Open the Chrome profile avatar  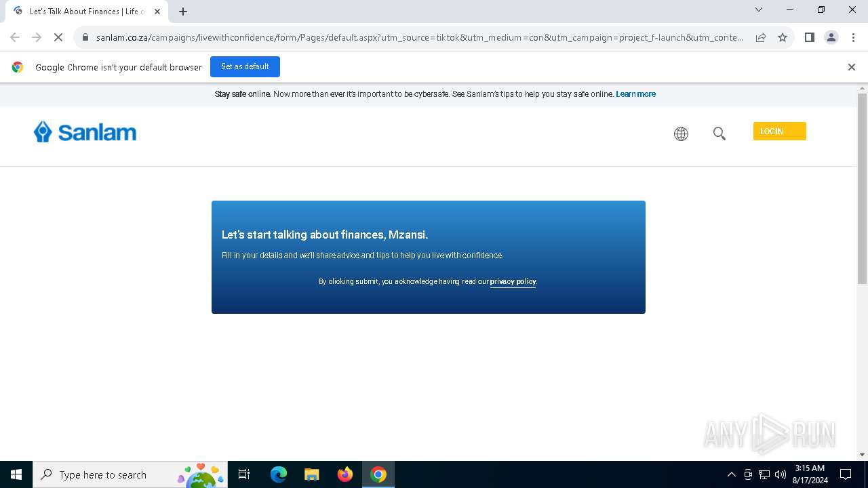pyautogui.click(x=831, y=37)
